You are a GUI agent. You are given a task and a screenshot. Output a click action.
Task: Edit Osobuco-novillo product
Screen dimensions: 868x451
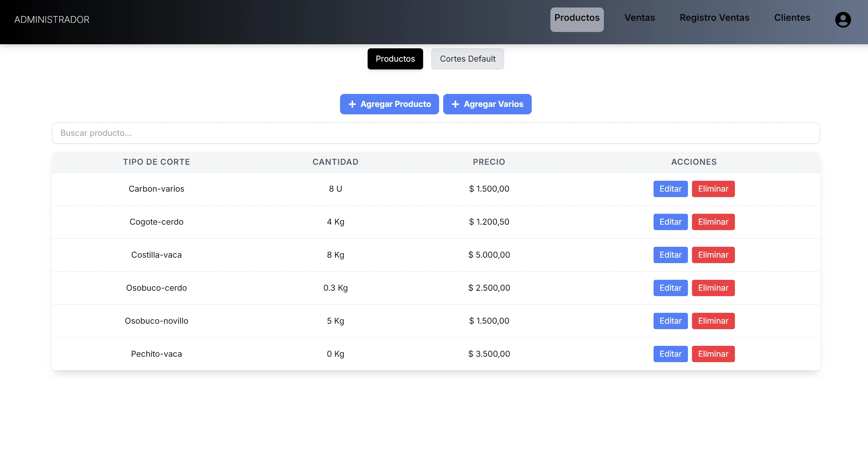click(671, 321)
